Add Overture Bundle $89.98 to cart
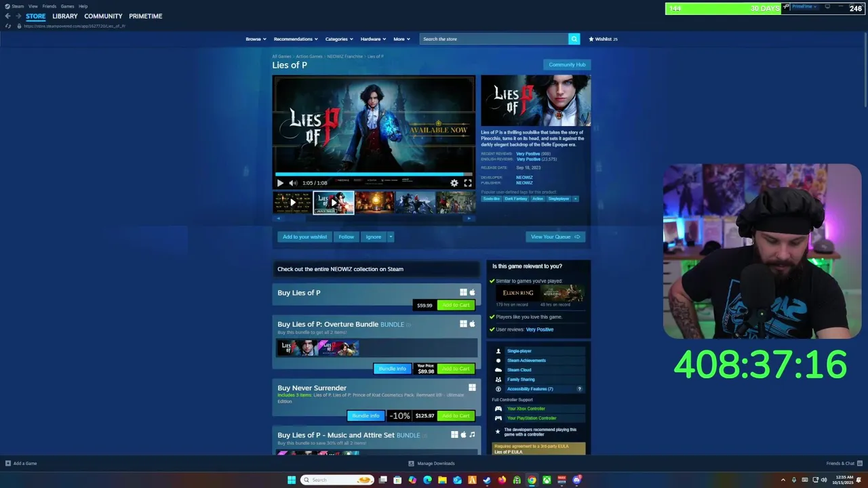 tap(456, 369)
